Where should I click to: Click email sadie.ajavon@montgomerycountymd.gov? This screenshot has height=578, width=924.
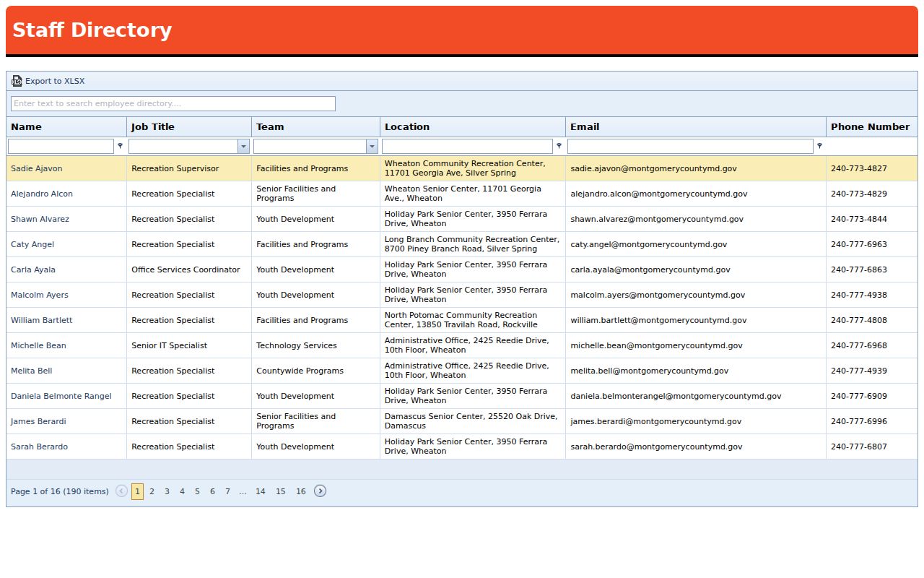click(x=653, y=168)
